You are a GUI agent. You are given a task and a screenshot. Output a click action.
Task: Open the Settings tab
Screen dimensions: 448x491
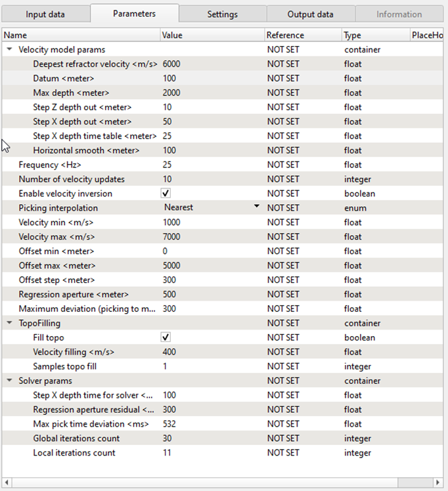(x=222, y=14)
